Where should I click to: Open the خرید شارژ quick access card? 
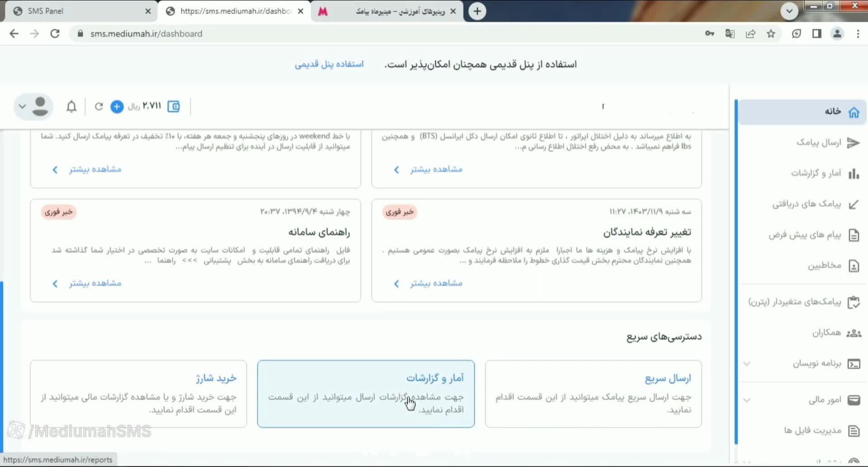[x=138, y=394]
